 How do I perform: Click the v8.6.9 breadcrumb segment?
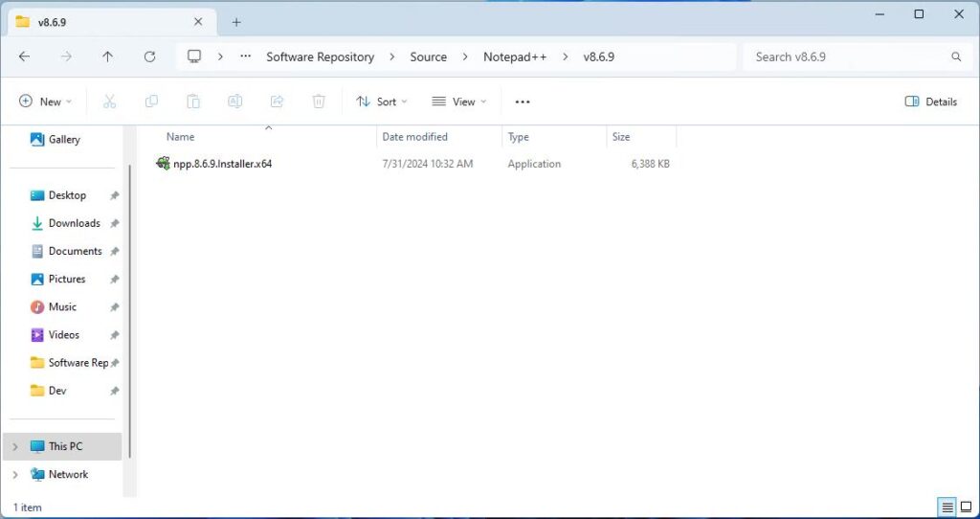[599, 56]
